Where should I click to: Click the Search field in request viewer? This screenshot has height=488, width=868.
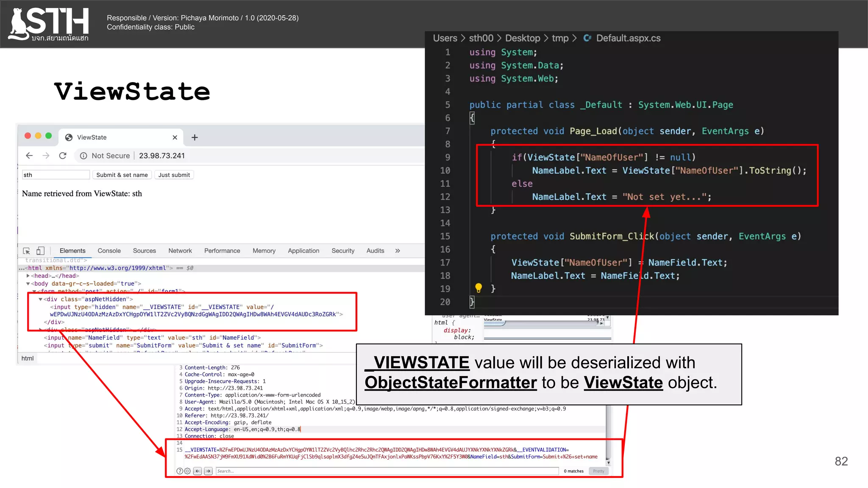pyautogui.click(x=387, y=471)
